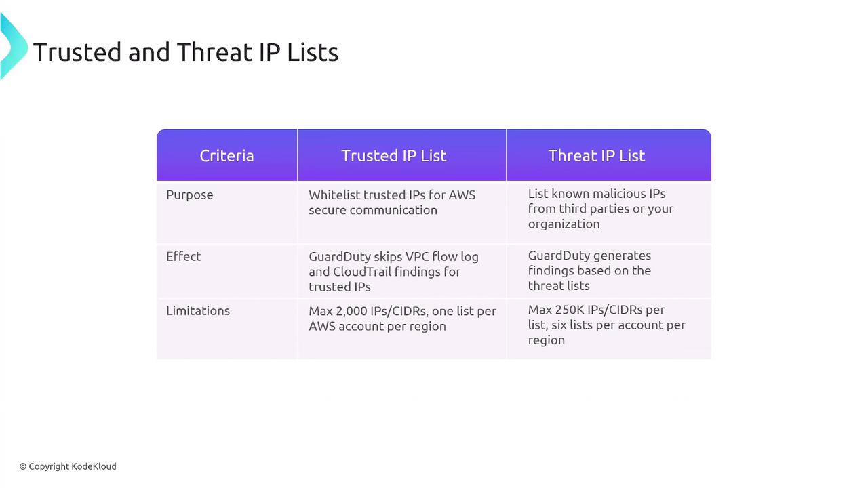Image resolution: width=868 pixels, height=488 pixels.
Task: Click the "Trusted and Threat IP Lists" slide title
Action: (185, 52)
